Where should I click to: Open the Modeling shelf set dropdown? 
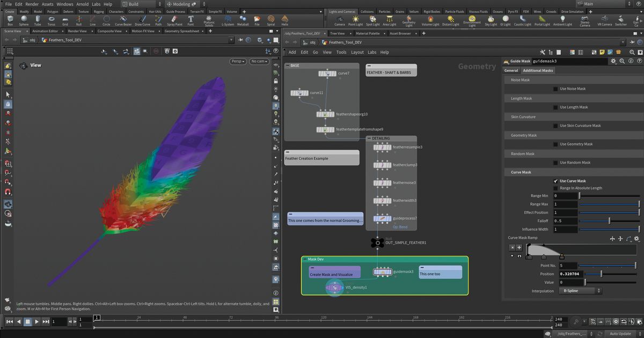pos(181,3)
